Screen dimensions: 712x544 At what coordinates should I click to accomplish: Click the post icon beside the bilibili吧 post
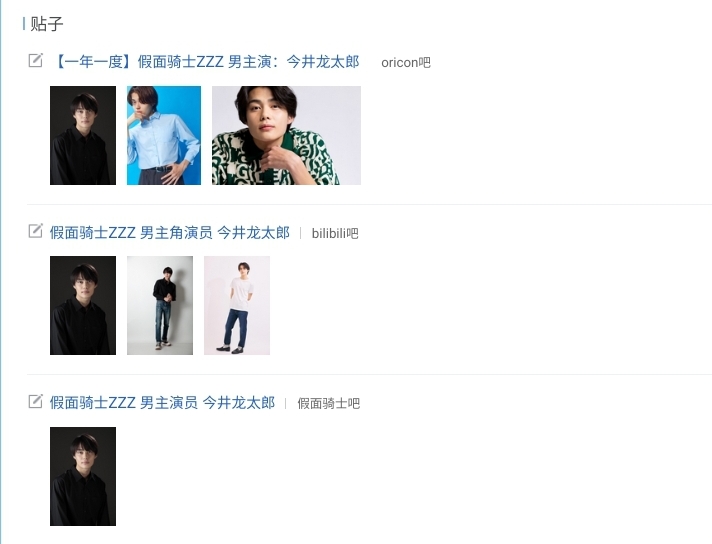pyautogui.click(x=35, y=231)
